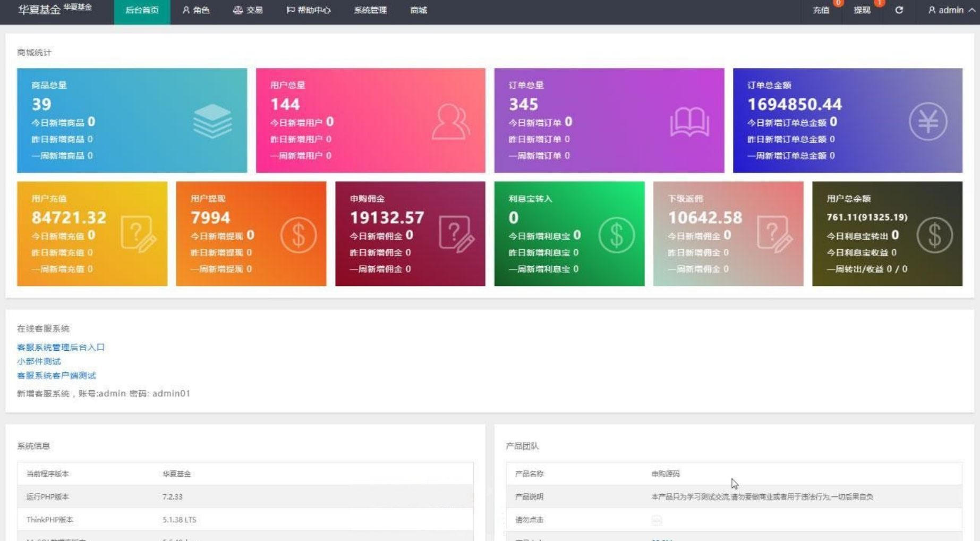Switch to the 商城 menu item
980x541 pixels.
coord(418,10)
